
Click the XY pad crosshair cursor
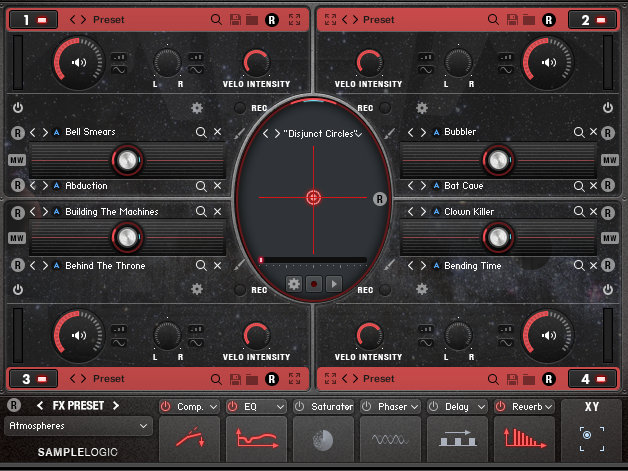314,197
